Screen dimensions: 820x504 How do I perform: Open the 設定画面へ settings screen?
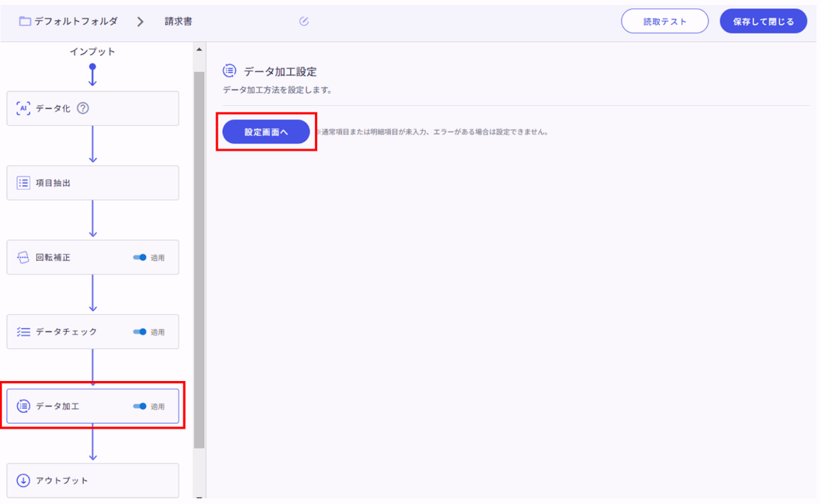266,132
